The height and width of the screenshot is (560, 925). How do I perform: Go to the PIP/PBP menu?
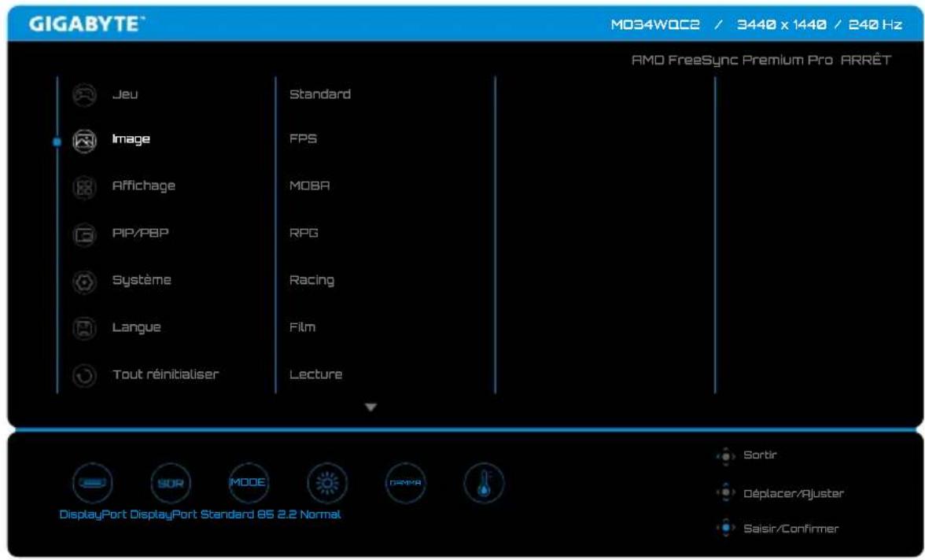[x=140, y=233]
